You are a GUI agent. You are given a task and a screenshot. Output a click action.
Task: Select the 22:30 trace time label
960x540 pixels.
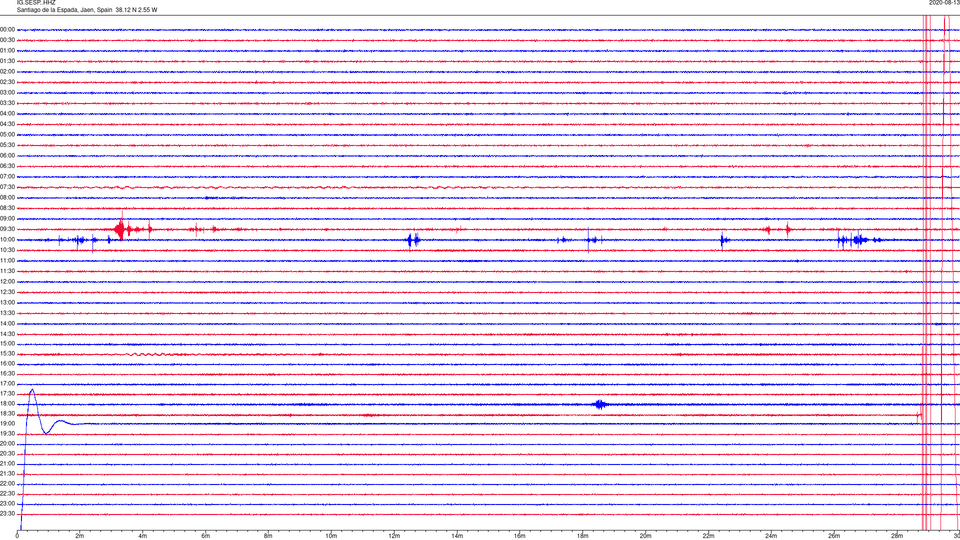pyautogui.click(x=7, y=493)
